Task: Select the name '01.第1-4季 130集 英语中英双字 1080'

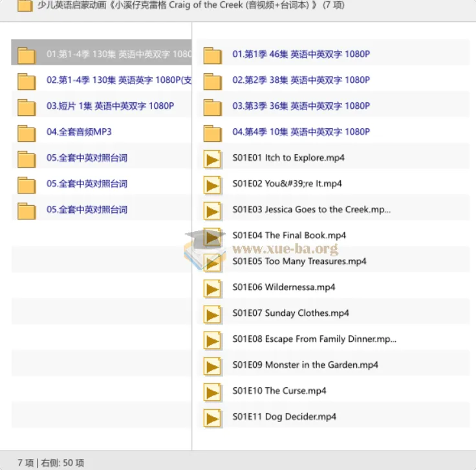Action: click(x=119, y=54)
